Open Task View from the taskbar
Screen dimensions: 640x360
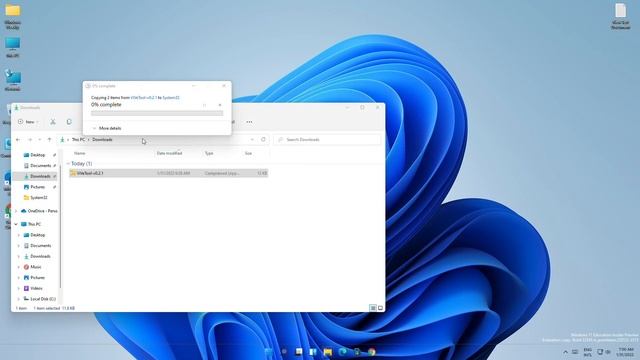point(299,352)
